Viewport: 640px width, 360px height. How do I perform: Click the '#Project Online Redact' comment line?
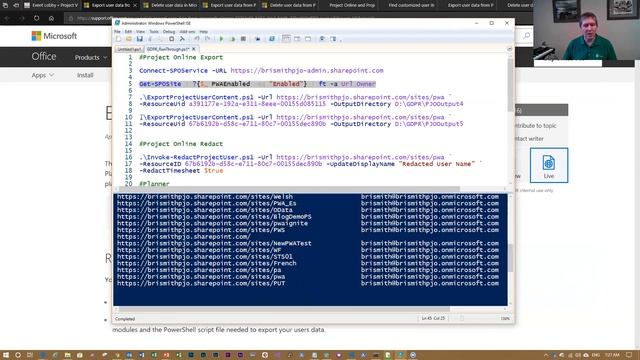(x=181, y=144)
